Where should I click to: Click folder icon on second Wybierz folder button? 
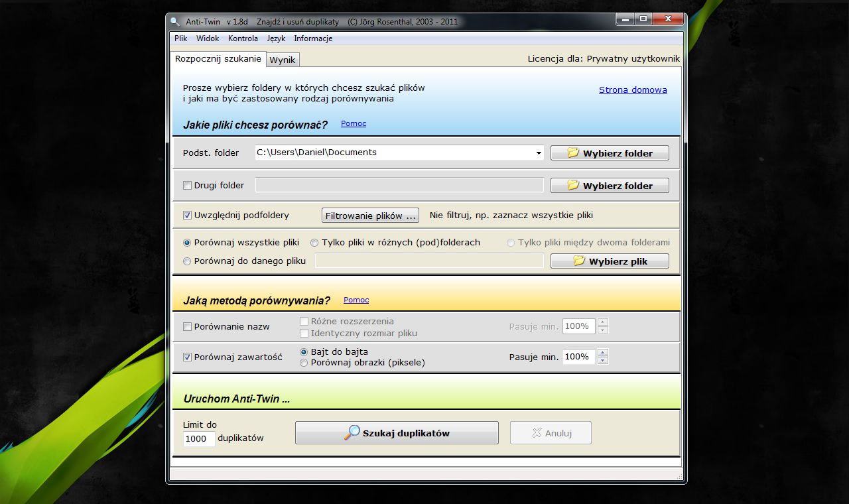point(574,185)
